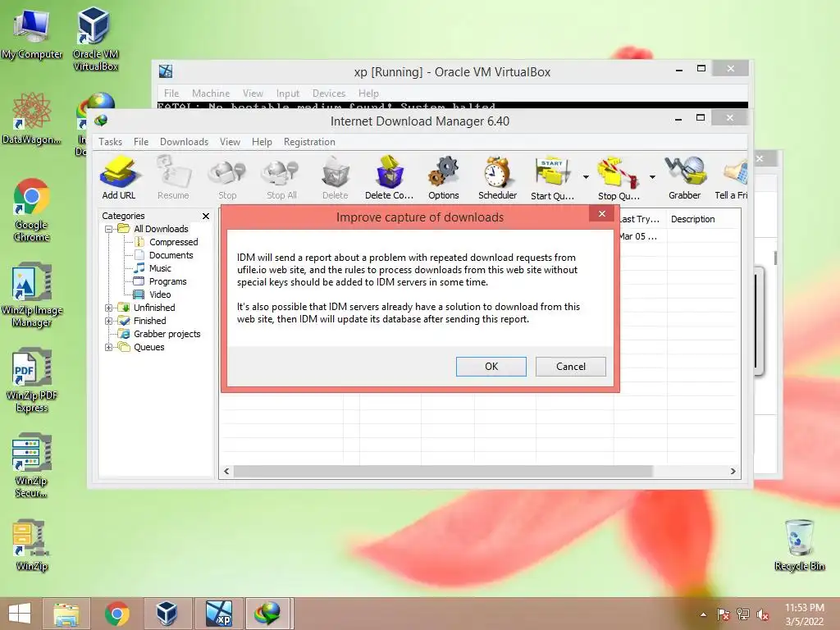Open WinZip Image Manager desktop icon
Viewport: 840px width, 630px height.
click(32, 294)
